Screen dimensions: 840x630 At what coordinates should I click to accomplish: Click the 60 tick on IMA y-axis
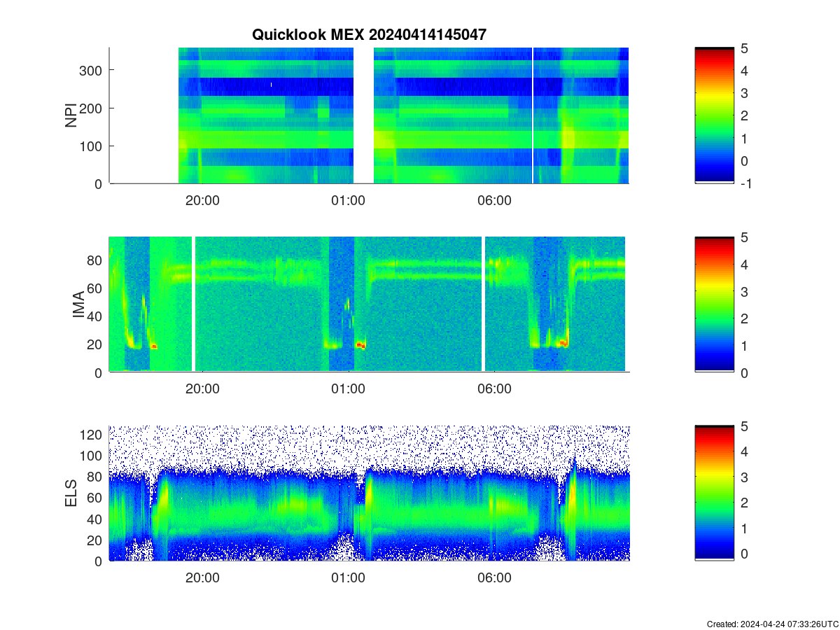point(96,288)
